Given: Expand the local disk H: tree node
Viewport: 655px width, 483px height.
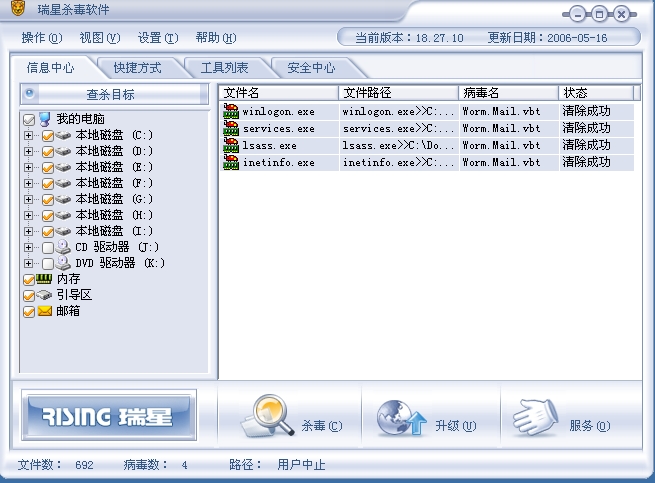Looking at the screenshot, I should pyautogui.click(x=28, y=215).
